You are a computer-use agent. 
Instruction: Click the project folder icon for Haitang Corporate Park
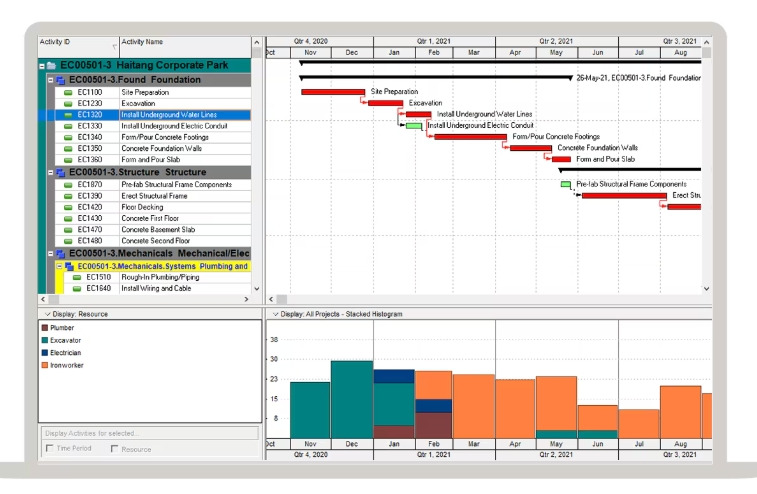tap(50, 66)
